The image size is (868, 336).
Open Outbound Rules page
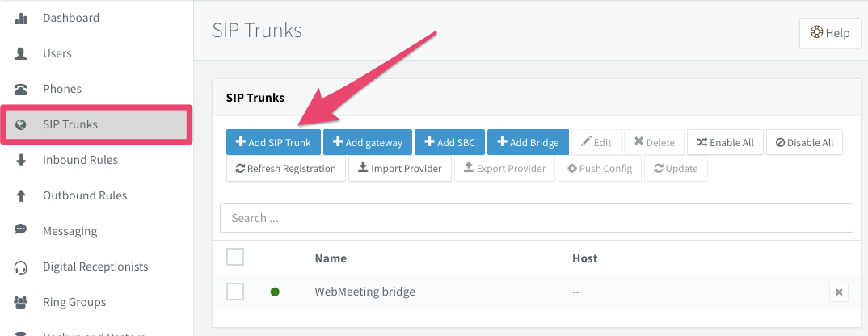click(85, 195)
